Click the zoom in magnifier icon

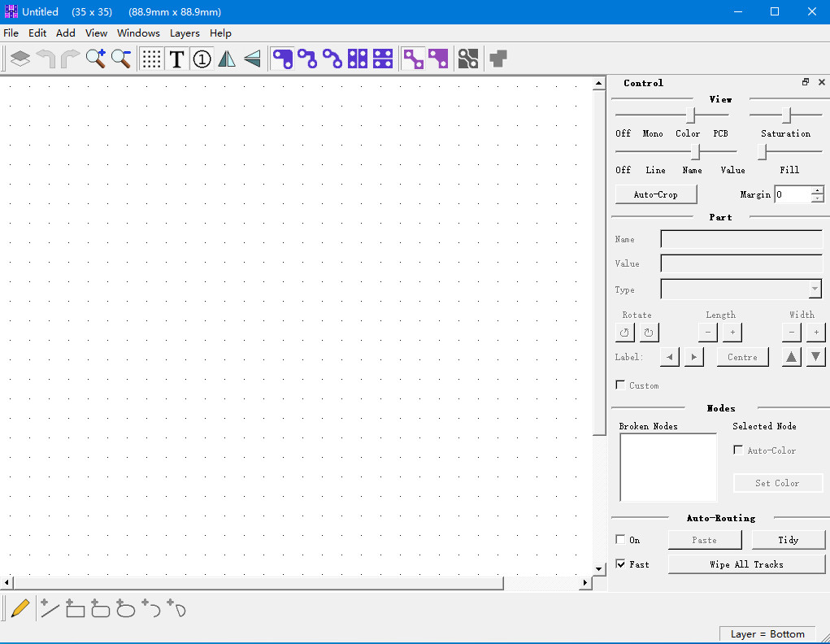pos(96,59)
